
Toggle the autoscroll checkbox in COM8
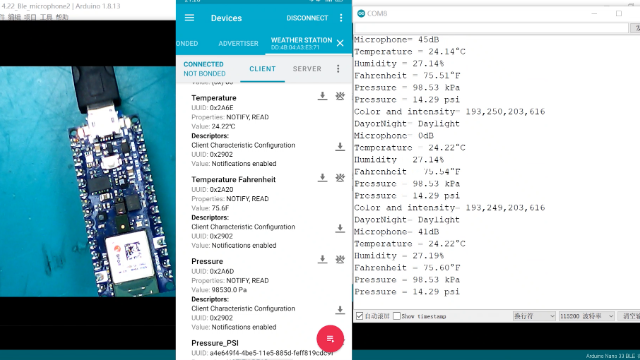(x=359, y=316)
